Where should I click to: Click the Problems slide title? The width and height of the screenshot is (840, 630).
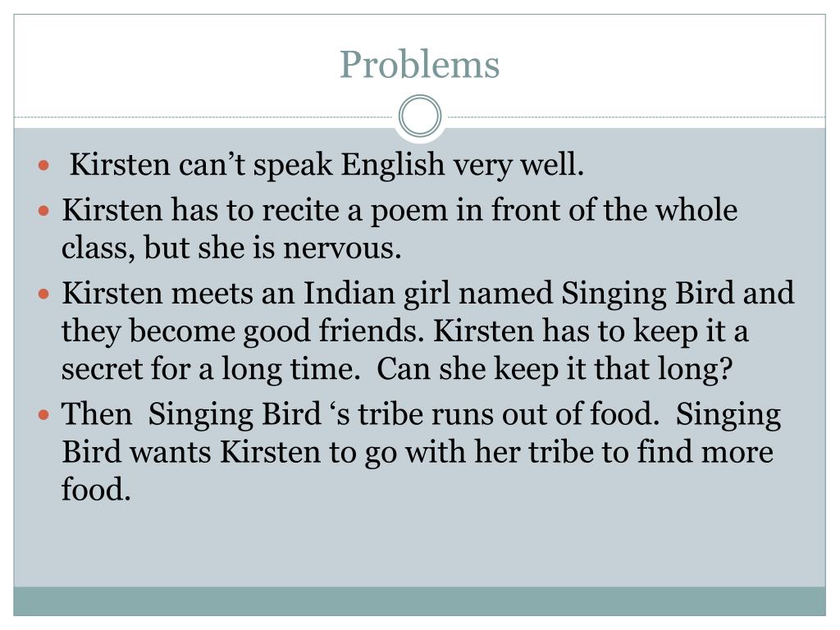click(419, 66)
